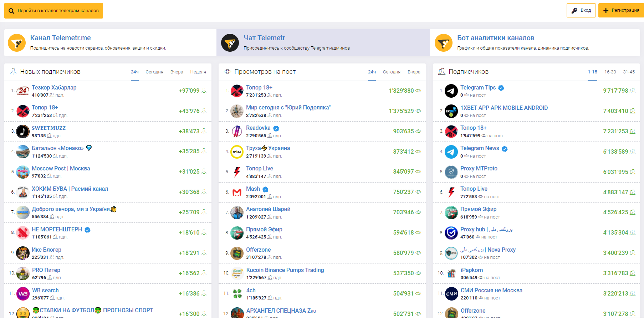Select Неделя tab in Новых подписчиков
The height and width of the screenshot is (318, 644).
click(198, 72)
